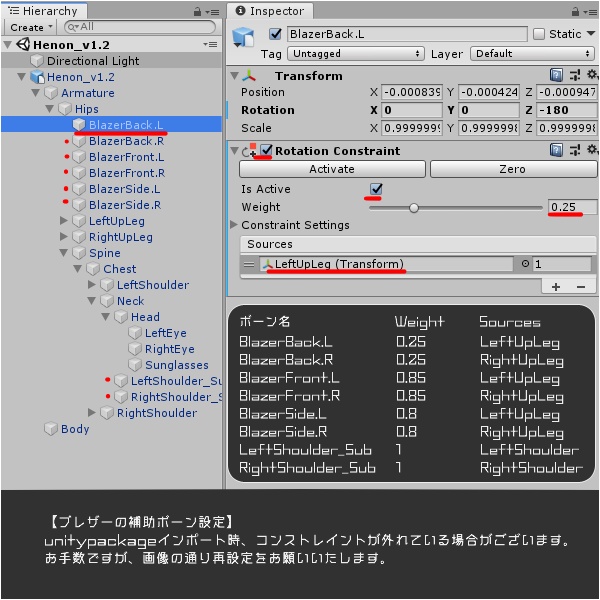The height and width of the screenshot is (600, 600).
Task: Toggle the BlazerBack.L active checkbox
Action: pos(276,34)
